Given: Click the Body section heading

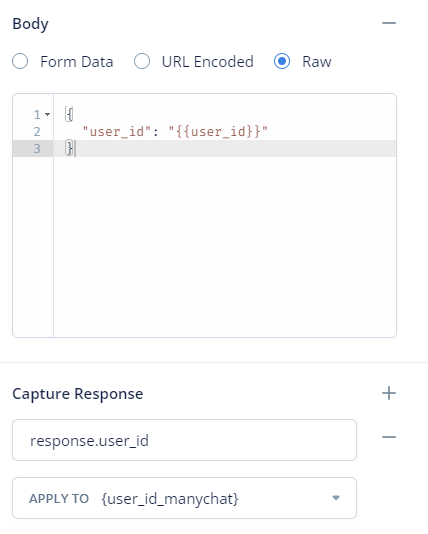Looking at the screenshot, I should pos(30,24).
